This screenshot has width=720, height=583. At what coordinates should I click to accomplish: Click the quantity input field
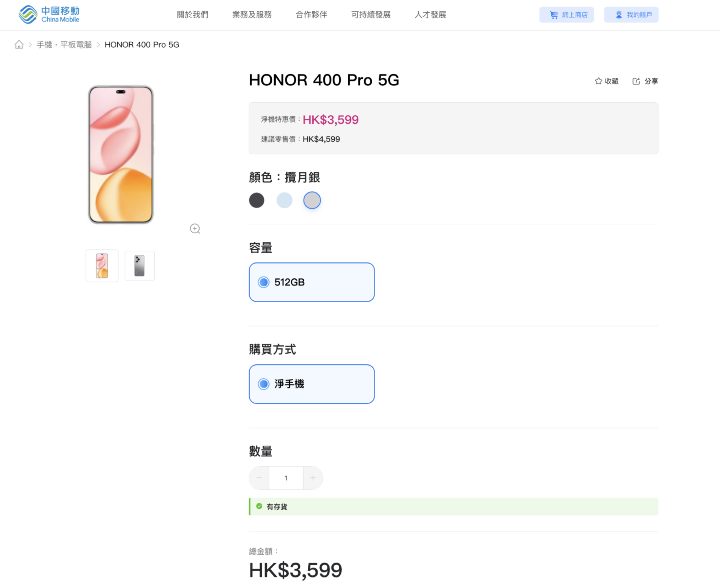click(x=286, y=478)
